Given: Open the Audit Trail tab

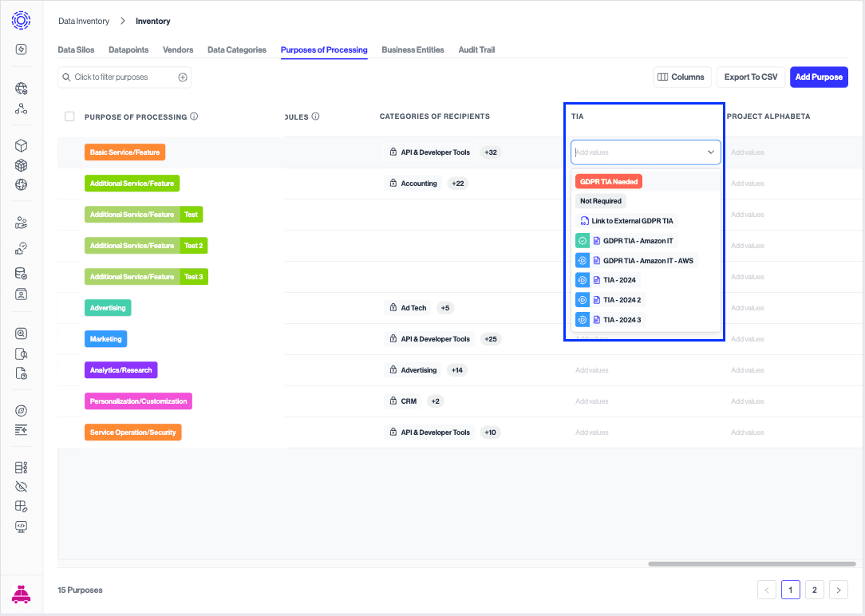Looking at the screenshot, I should pyautogui.click(x=476, y=49).
